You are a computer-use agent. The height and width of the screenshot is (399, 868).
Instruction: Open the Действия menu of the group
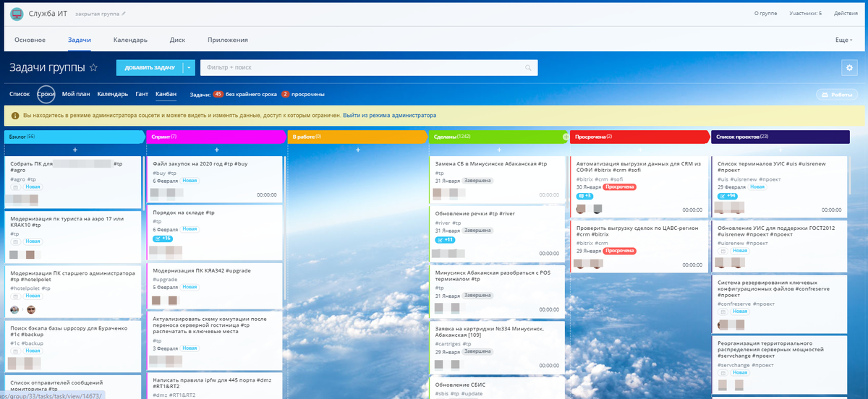pyautogui.click(x=846, y=13)
